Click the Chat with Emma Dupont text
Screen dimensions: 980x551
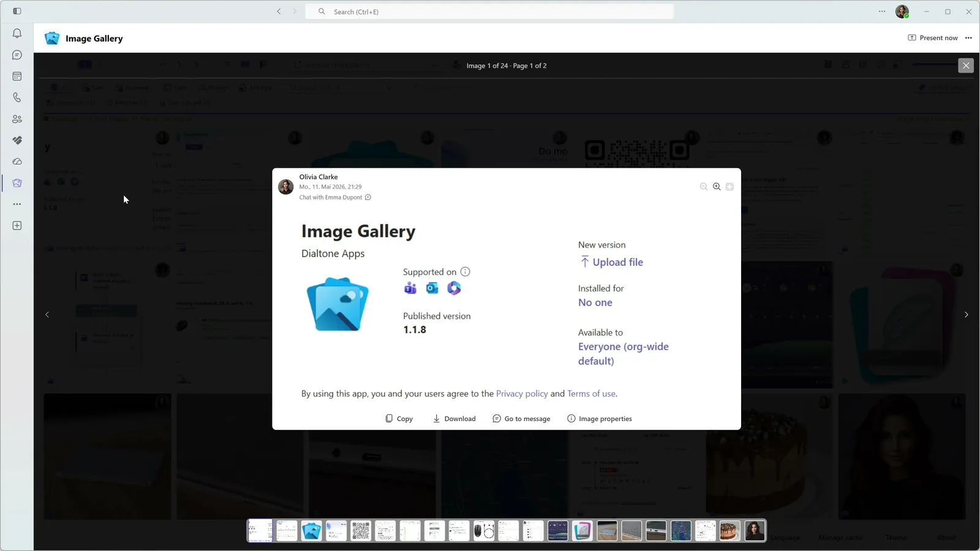(x=331, y=197)
